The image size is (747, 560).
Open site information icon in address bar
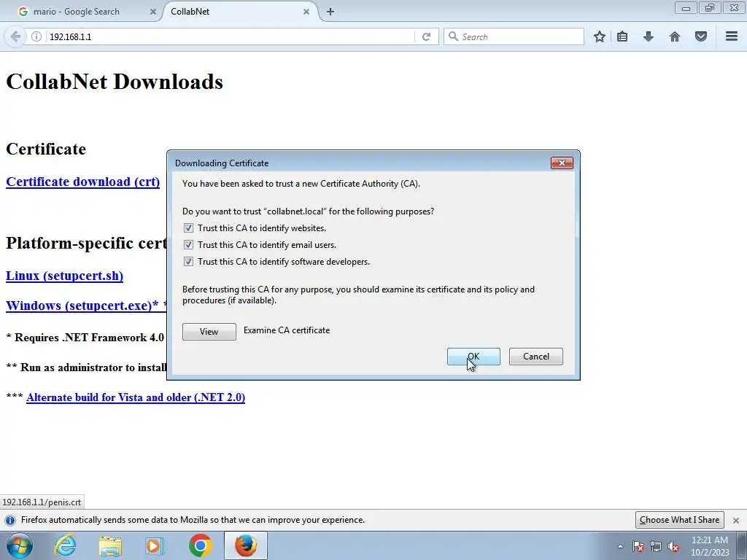pyautogui.click(x=36, y=36)
